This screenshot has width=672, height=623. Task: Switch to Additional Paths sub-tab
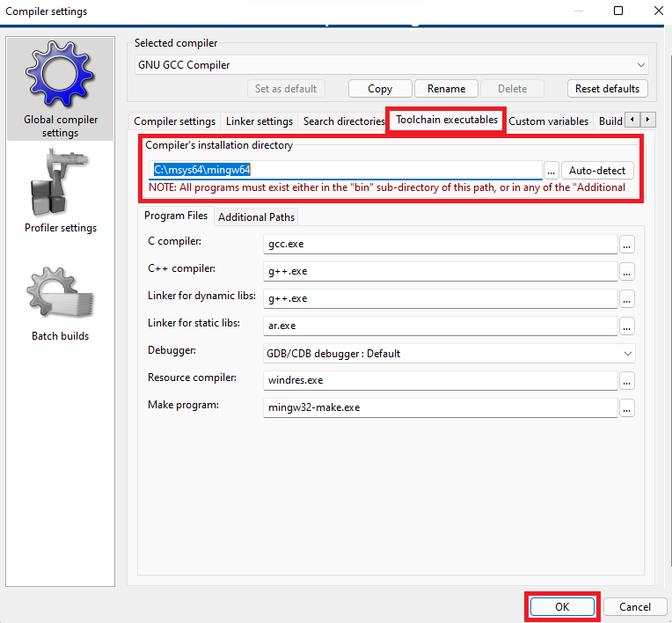pyautogui.click(x=256, y=217)
